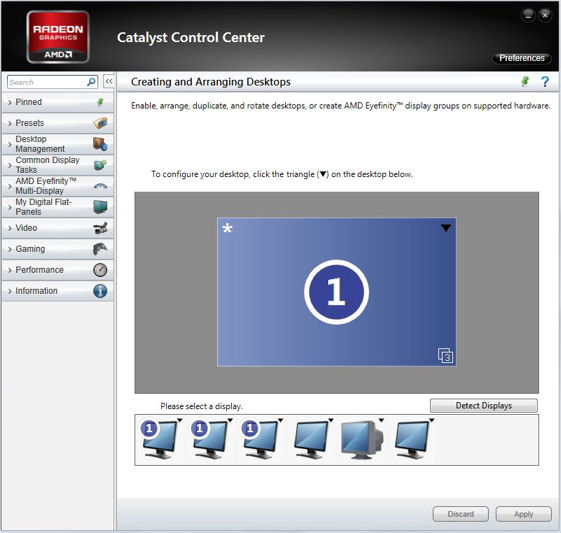Click the My Digital Flat-Panels monitor icon
The height and width of the screenshot is (533, 561).
pos(100,207)
